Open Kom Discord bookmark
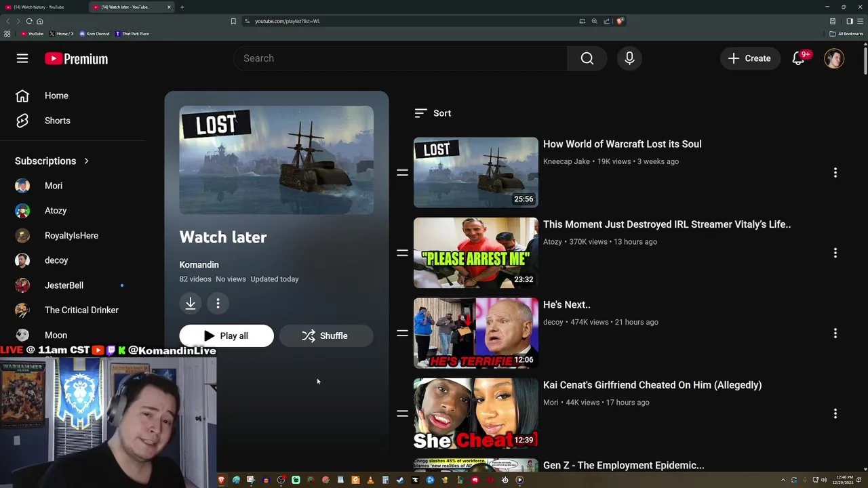Screen dimensions: 868x488 click(94, 34)
